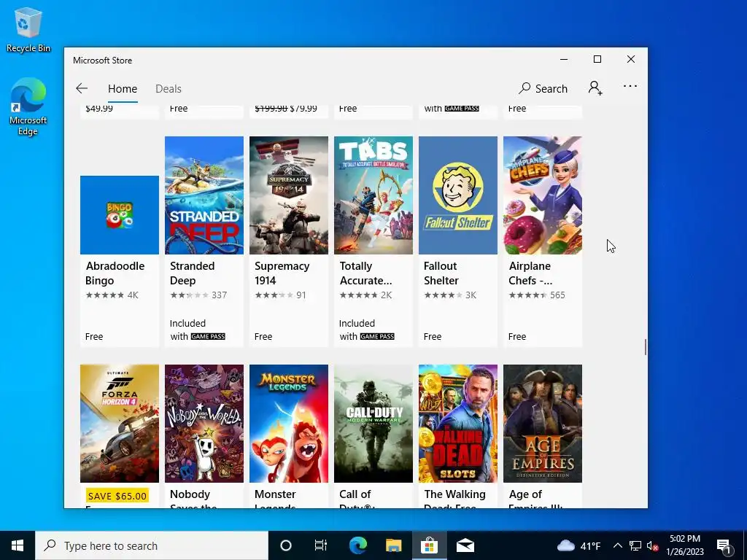Maximize the Microsoft Store window

[597, 60]
